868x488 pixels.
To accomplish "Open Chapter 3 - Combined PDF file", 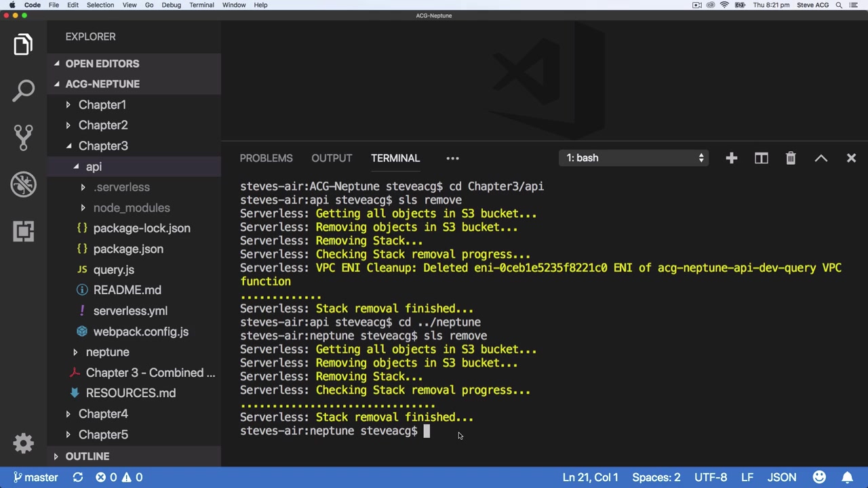I will (x=151, y=373).
